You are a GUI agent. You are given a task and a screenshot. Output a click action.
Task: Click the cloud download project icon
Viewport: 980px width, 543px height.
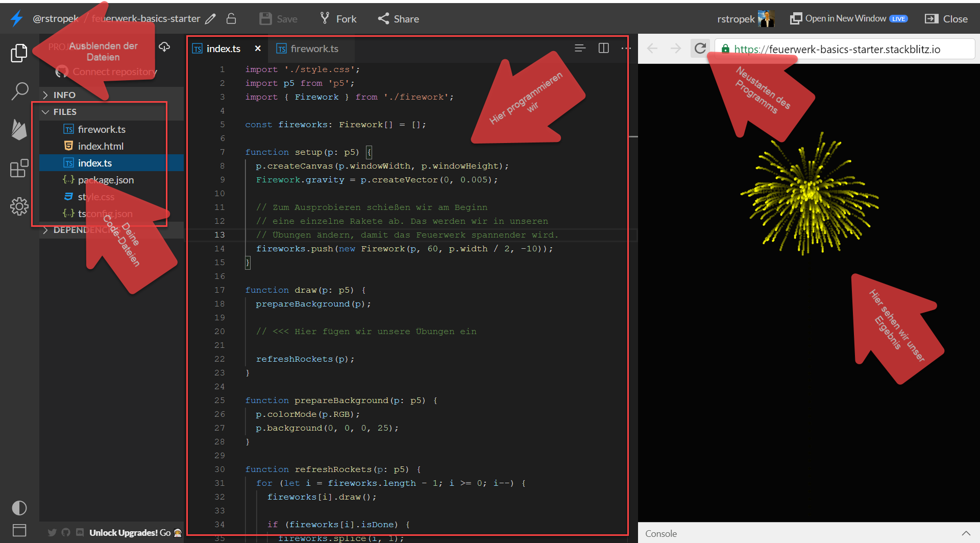point(164,47)
